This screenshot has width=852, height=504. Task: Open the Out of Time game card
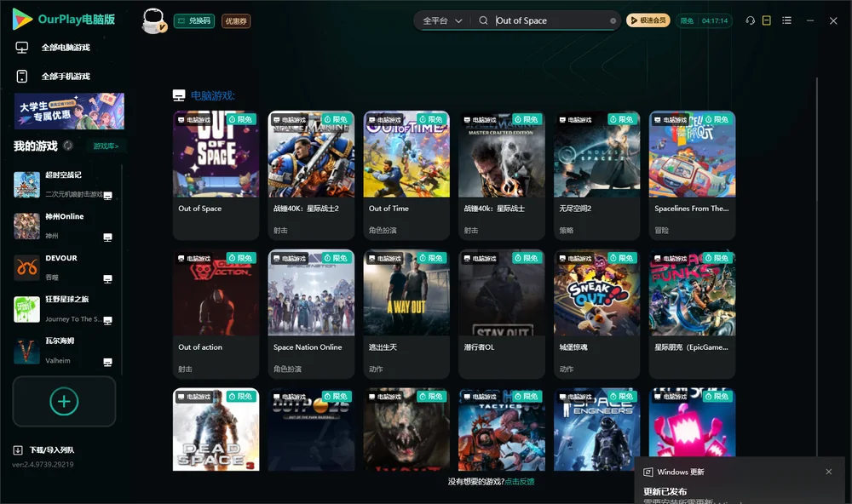click(x=406, y=175)
